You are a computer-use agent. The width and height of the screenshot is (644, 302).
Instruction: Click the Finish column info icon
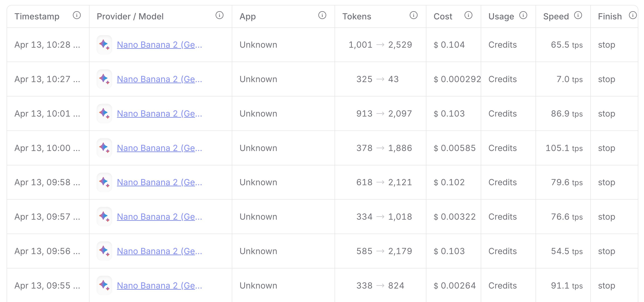pos(633,16)
